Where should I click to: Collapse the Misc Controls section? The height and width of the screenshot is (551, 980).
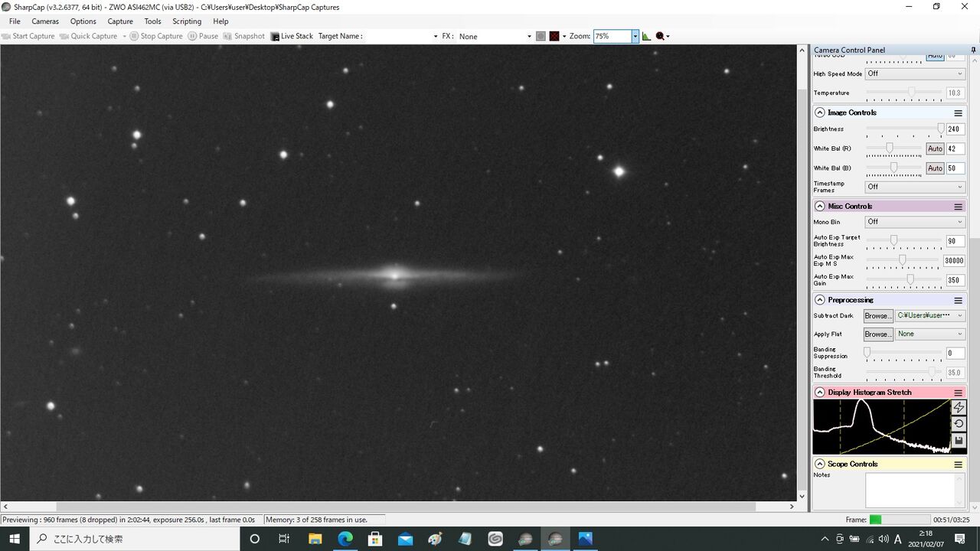click(820, 207)
